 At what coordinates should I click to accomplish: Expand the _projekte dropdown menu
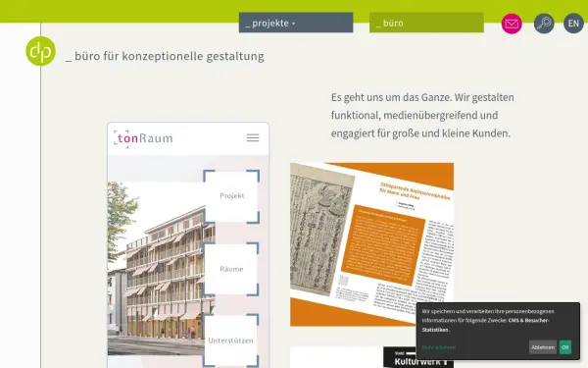coord(296,23)
